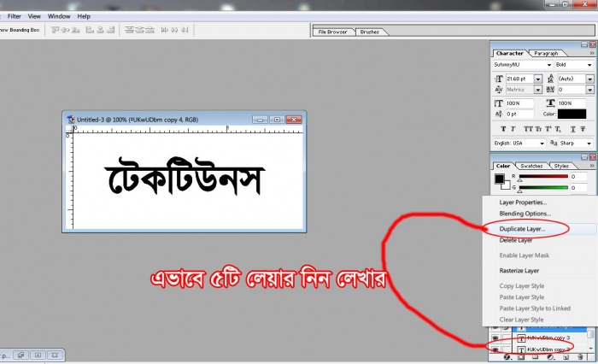Open the Character panel flyout menu arrow
The width and height of the screenshot is (598, 364).
click(592, 53)
